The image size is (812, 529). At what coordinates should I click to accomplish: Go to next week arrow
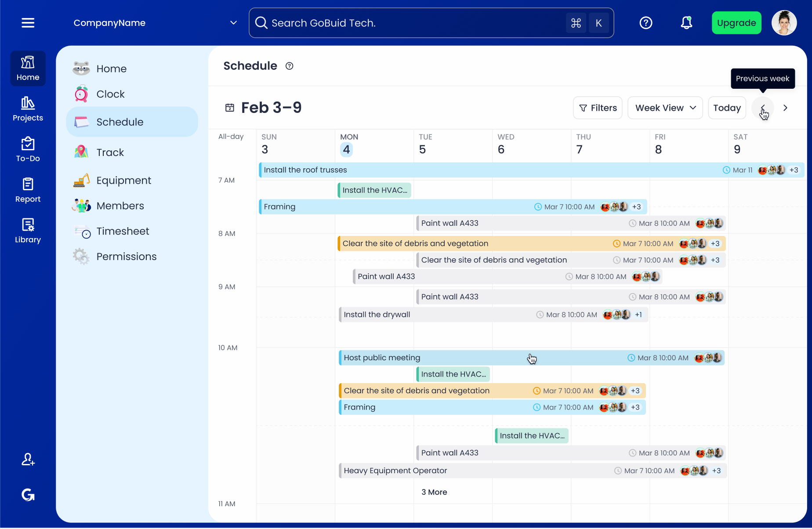785,108
